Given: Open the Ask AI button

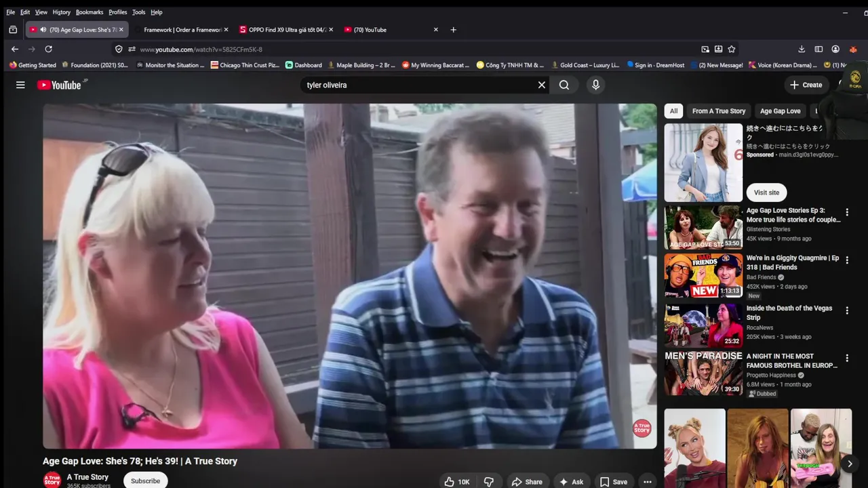Looking at the screenshot, I should [571, 482].
